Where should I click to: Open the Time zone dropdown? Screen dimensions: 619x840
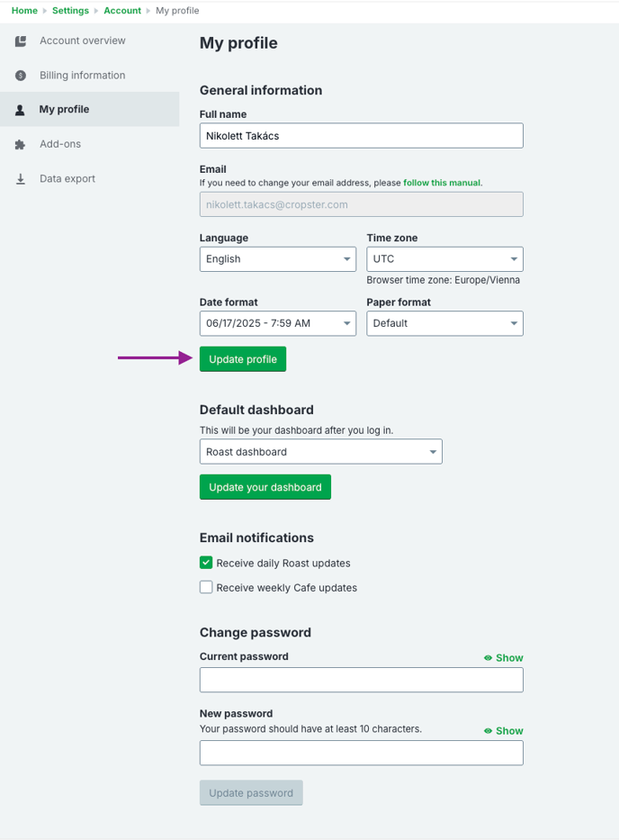click(x=445, y=259)
